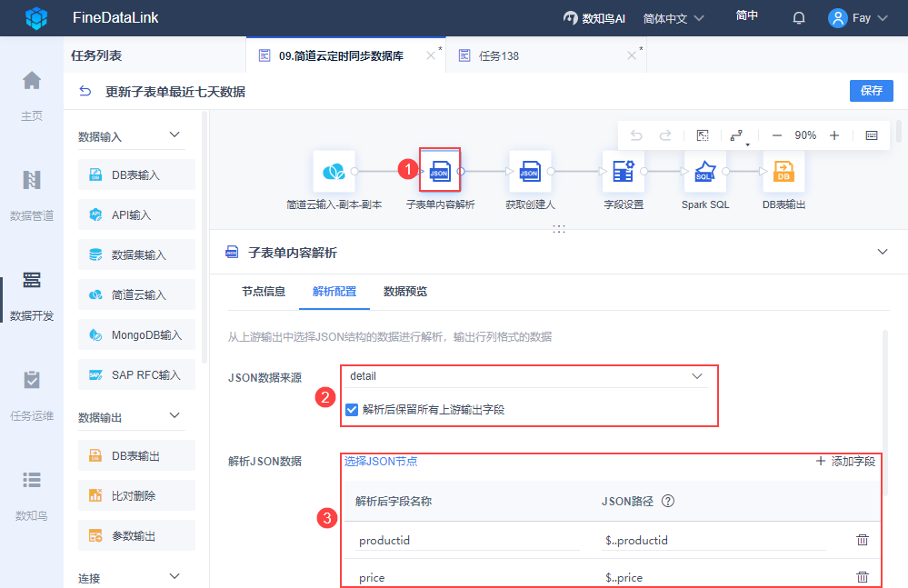Image resolution: width=908 pixels, height=588 pixels.
Task: Click the redo icon in canvas toolbar
Action: pyautogui.click(x=665, y=135)
